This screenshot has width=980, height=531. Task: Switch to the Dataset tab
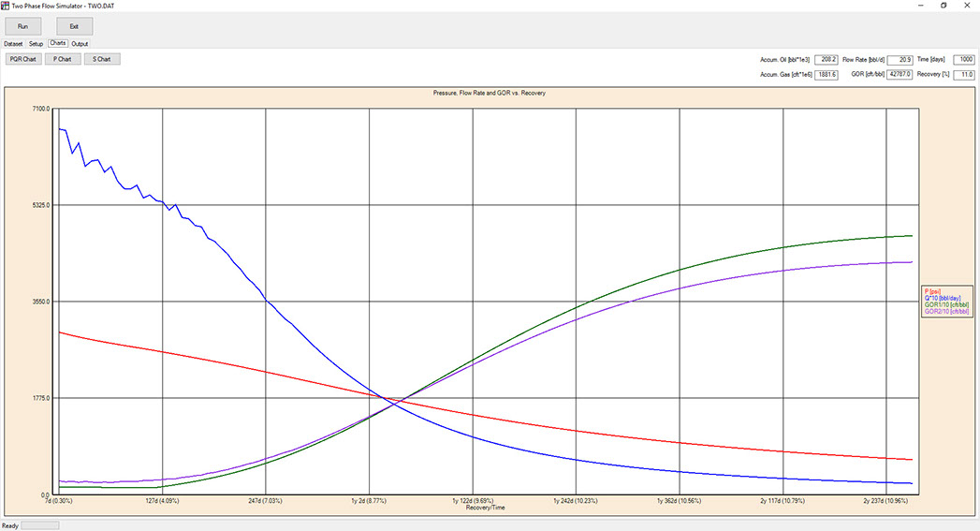[x=13, y=43]
